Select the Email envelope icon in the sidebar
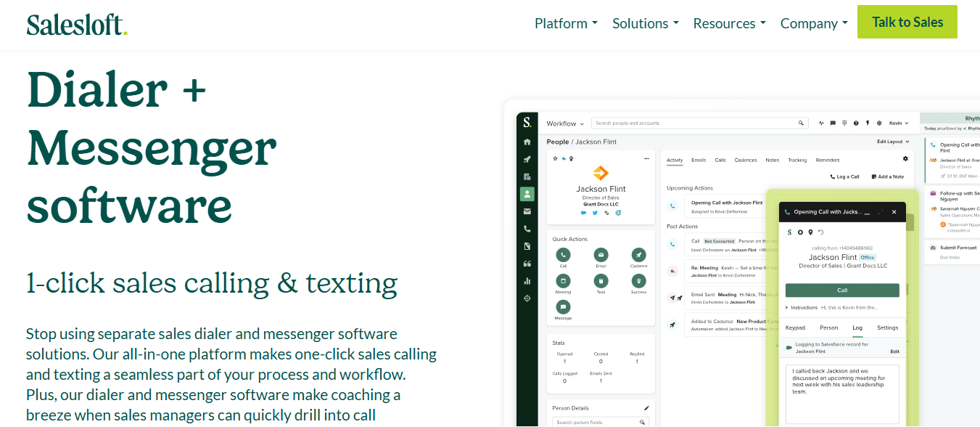The width and height of the screenshot is (980, 427). pos(527,211)
